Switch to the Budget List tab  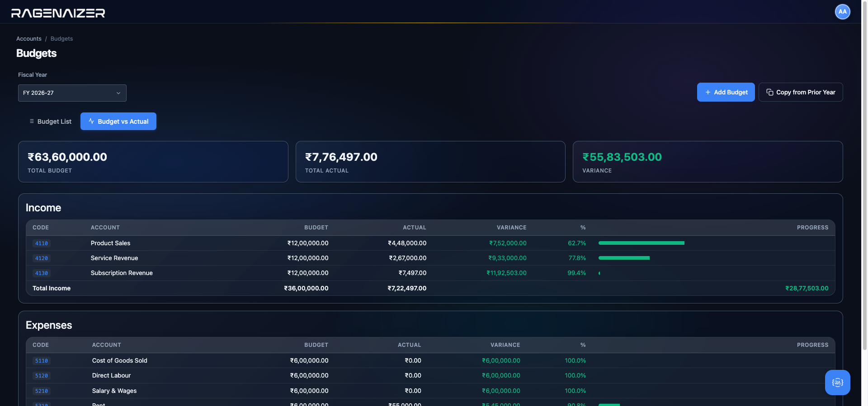click(x=50, y=121)
